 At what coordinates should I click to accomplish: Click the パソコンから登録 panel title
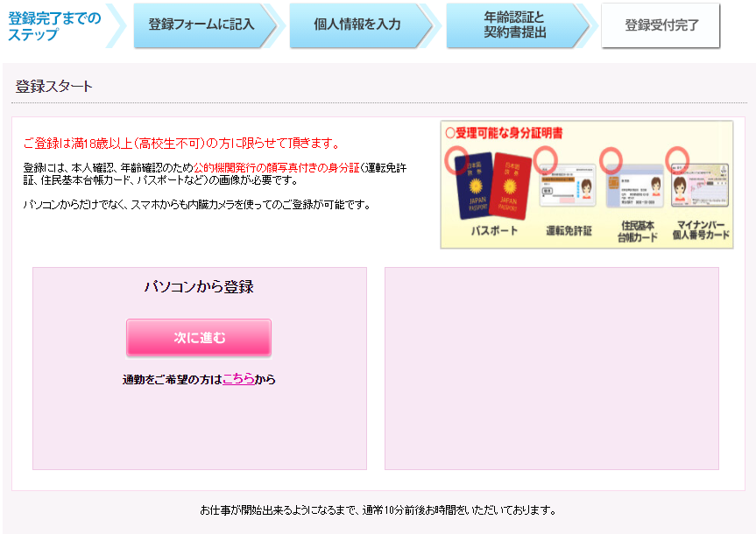199,287
